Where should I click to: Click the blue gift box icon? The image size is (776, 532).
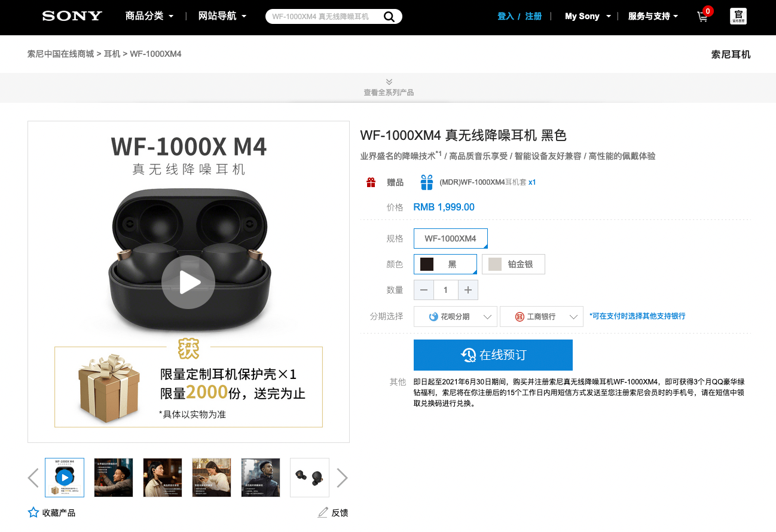pyautogui.click(x=426, y=182)
